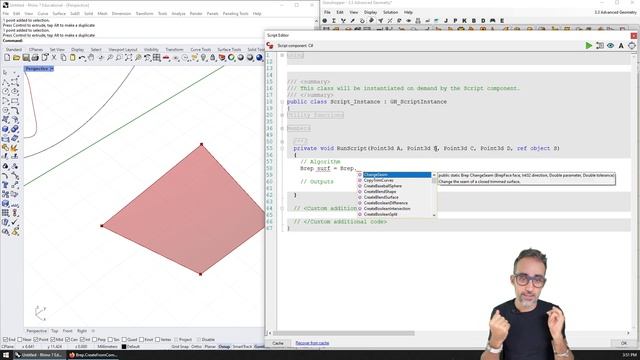Toggle the Quad osnap checkbox
The width and height of the screenshot is (640, 360).
coord(124,340)
